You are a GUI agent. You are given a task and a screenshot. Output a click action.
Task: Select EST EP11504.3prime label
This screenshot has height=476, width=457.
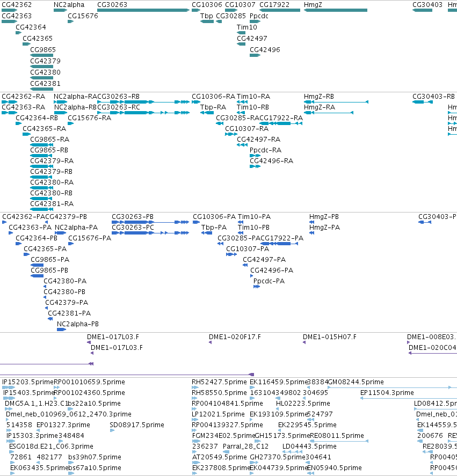(387, 393)
